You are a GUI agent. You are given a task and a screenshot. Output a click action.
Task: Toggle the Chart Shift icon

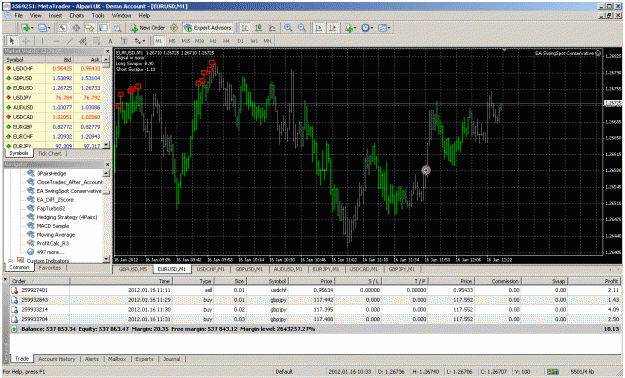[x=332, y=28]
